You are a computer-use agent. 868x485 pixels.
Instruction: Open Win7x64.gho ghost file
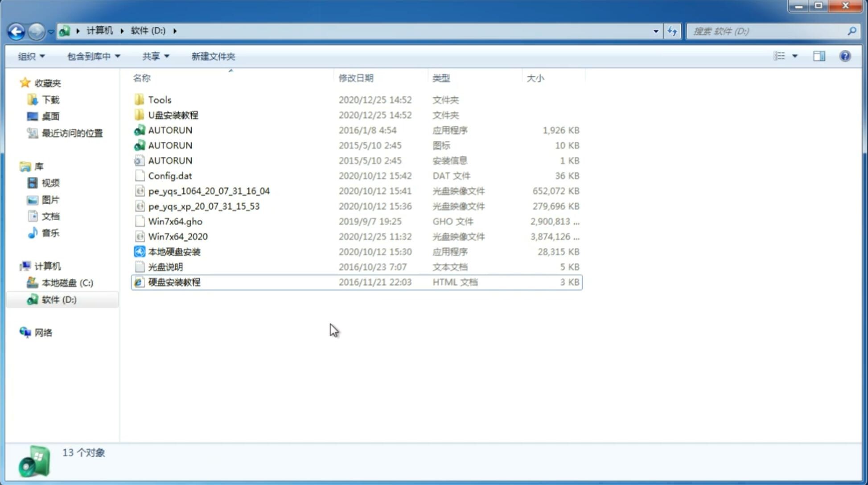click(175, 221)
